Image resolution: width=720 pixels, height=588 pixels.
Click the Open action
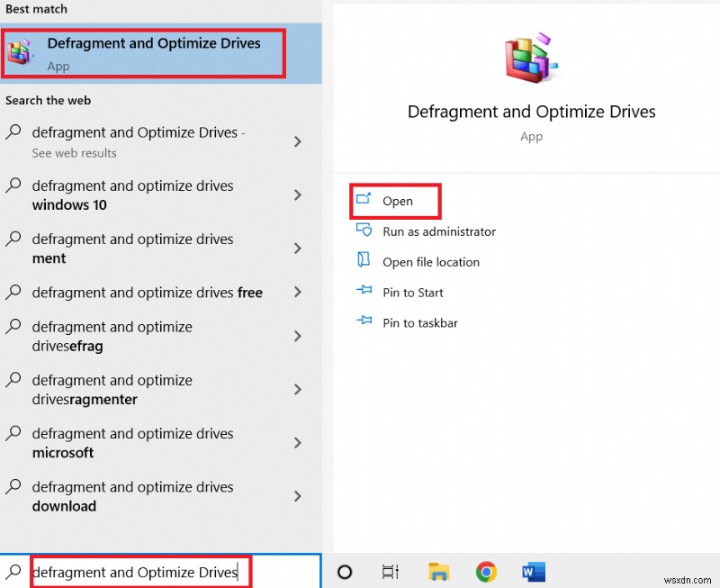(x=395, y=201)
